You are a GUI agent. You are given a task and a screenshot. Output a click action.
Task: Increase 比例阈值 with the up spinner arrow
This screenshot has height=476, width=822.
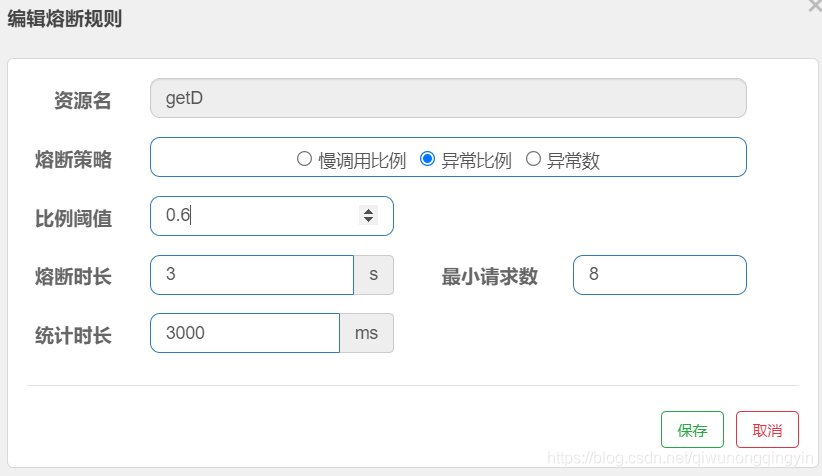click(369, 211)
